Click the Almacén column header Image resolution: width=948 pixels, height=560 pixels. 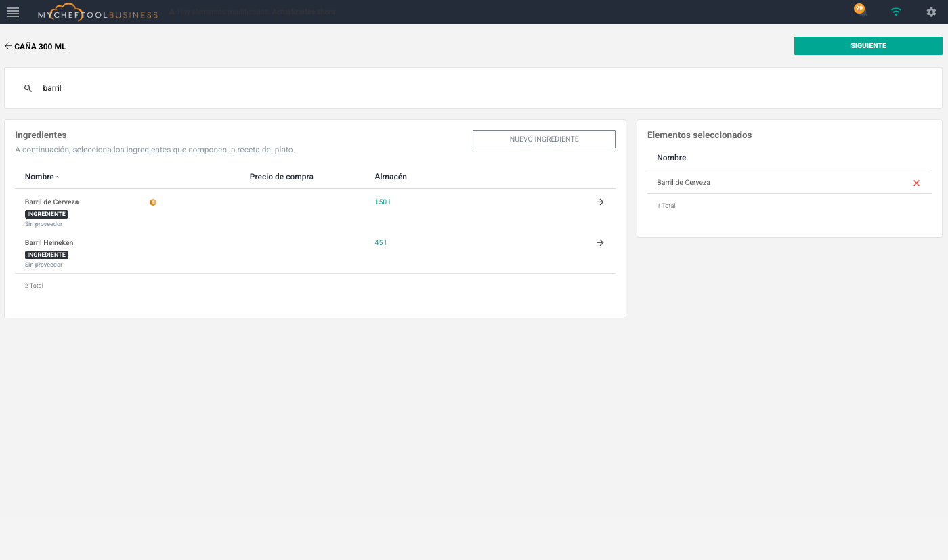tap(391, 177)
